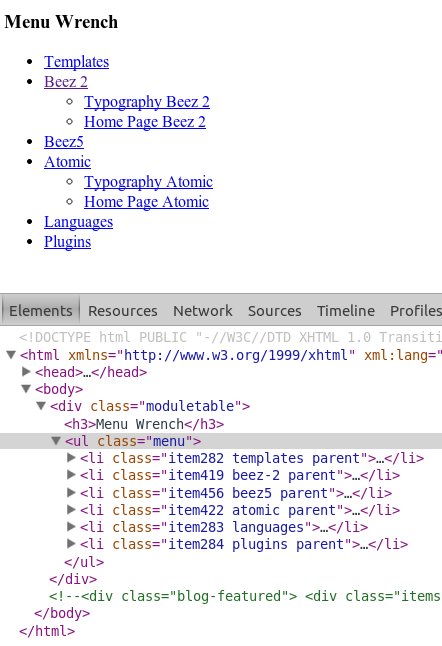Click the Atomic menu link
The height and width of the screenshot is (646, 442).
(x=68, y=162)
